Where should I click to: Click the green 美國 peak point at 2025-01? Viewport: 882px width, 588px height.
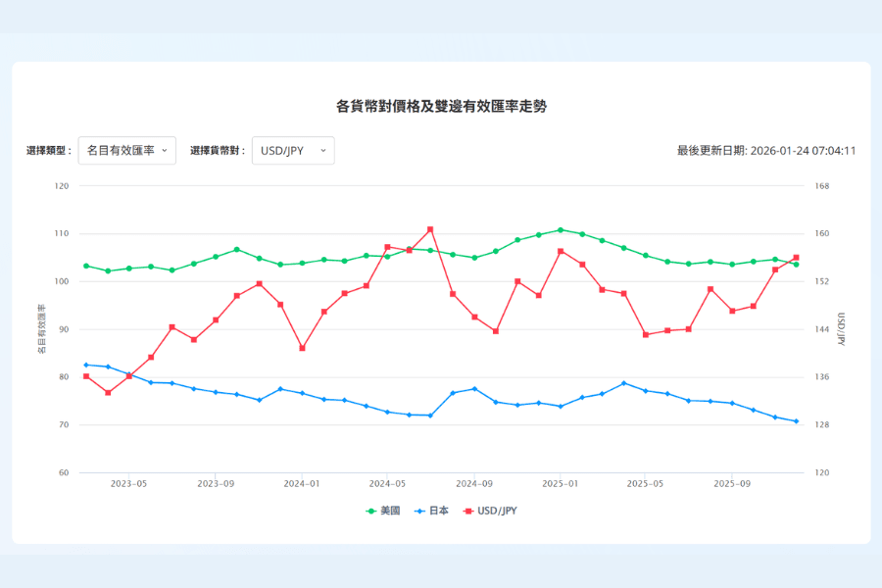[x=561, y=230]
